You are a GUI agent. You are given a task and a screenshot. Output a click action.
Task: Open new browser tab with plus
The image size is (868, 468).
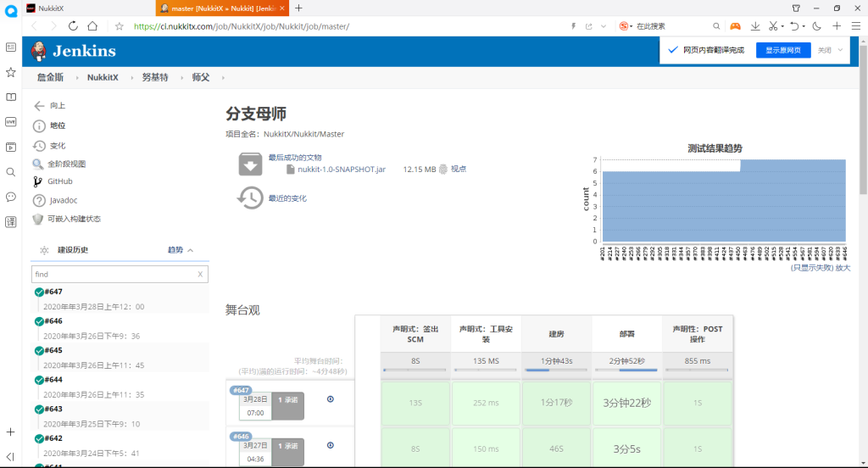pyautogui.click(x=298, y=8)
